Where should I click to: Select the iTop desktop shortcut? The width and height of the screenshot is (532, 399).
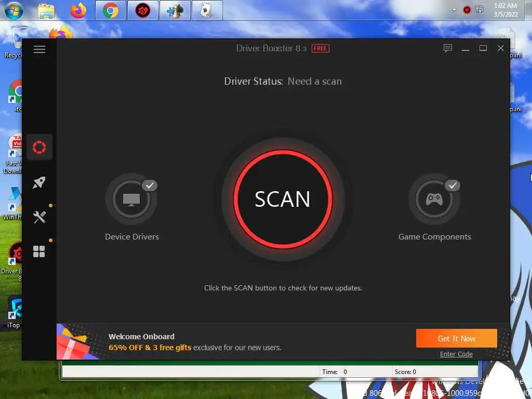point(14,312)
